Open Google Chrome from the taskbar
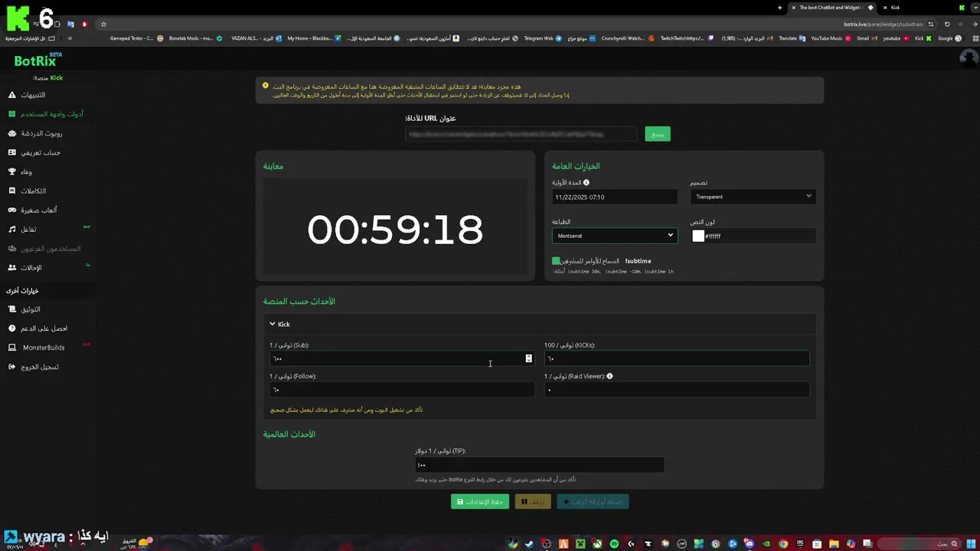 point(783,544)
